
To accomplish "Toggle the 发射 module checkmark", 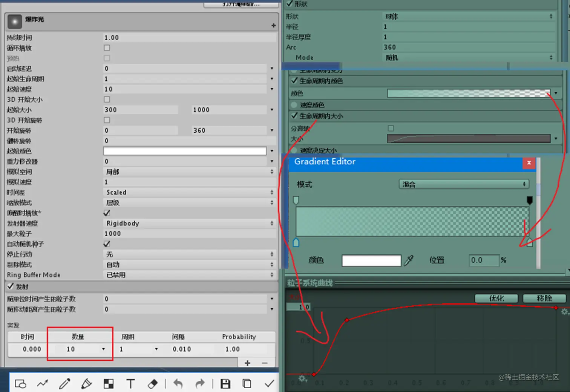I will (11, 286).
